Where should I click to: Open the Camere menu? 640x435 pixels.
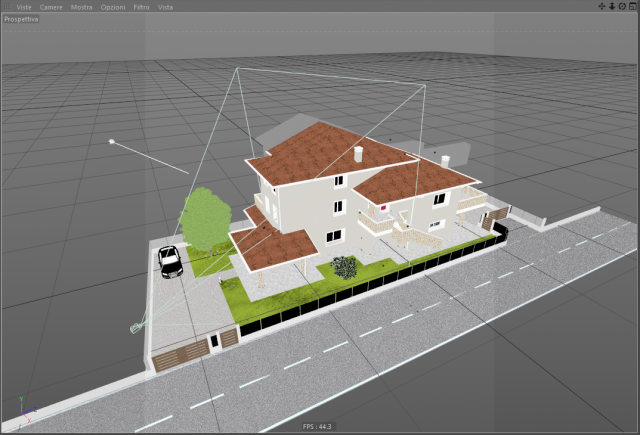tap(51, 7)
